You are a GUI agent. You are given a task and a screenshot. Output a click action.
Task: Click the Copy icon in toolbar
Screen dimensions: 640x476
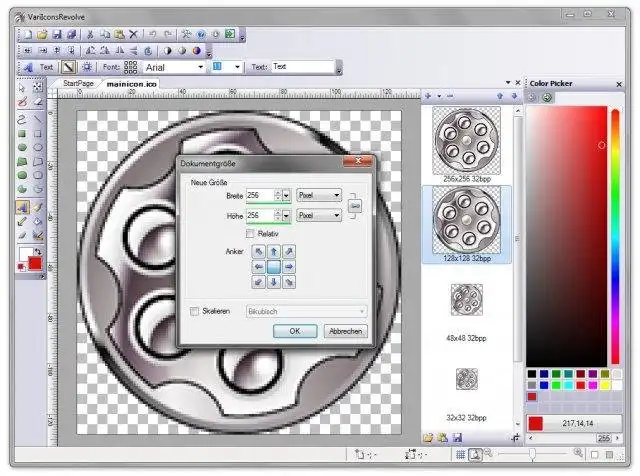pos(105,35)
